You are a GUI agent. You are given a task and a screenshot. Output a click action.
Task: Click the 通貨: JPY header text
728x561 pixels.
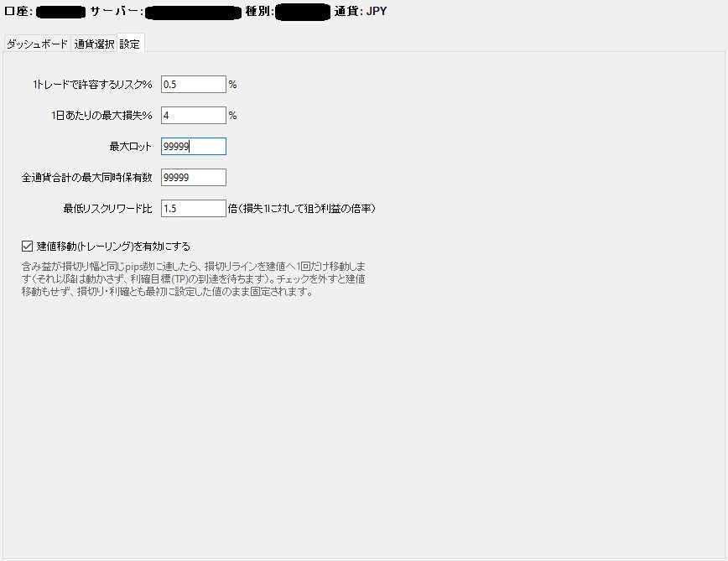tap(361, 11)
